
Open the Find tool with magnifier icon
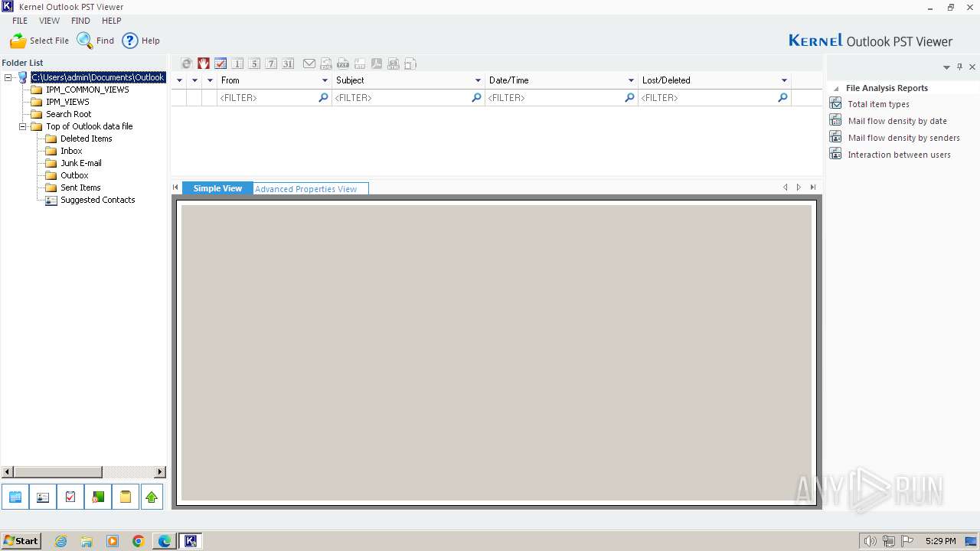(96, 41)
